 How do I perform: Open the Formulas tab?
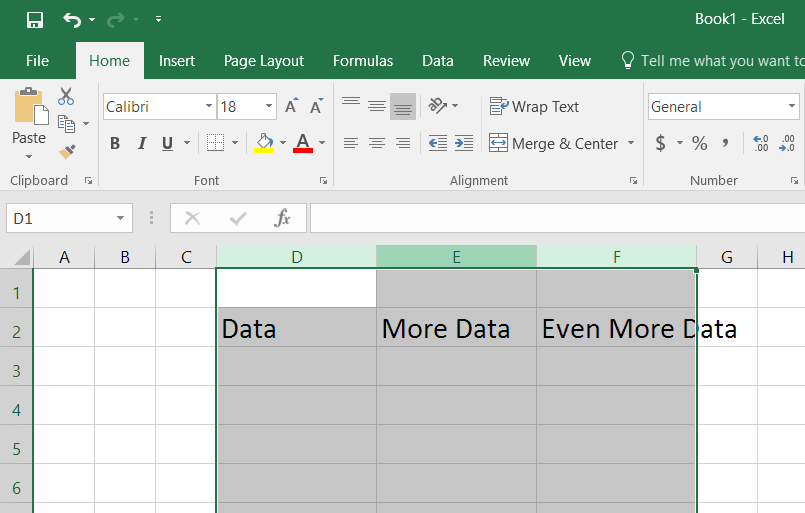[363, 61]
